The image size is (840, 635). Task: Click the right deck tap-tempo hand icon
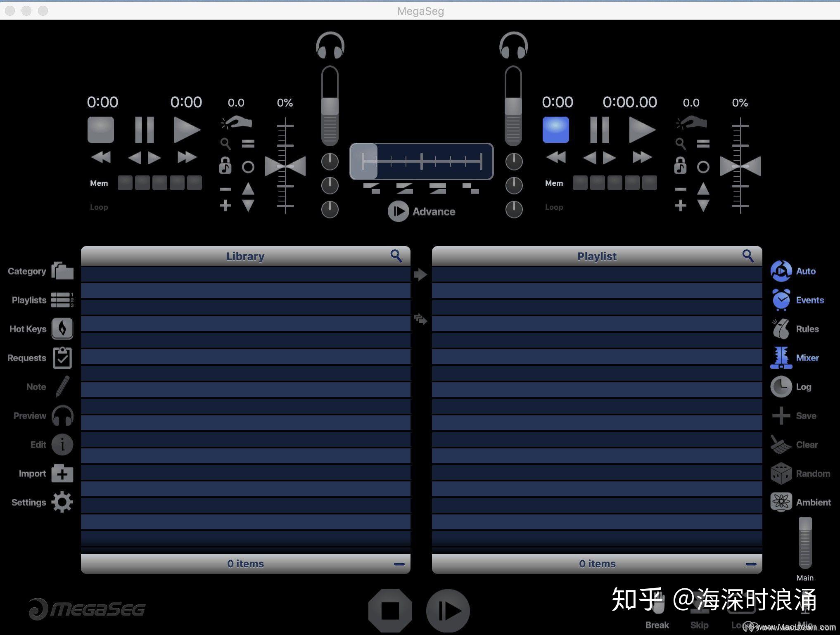[691, 122]
